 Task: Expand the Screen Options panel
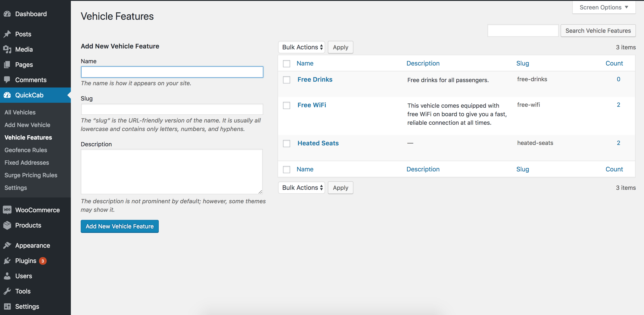click(603, 7)
